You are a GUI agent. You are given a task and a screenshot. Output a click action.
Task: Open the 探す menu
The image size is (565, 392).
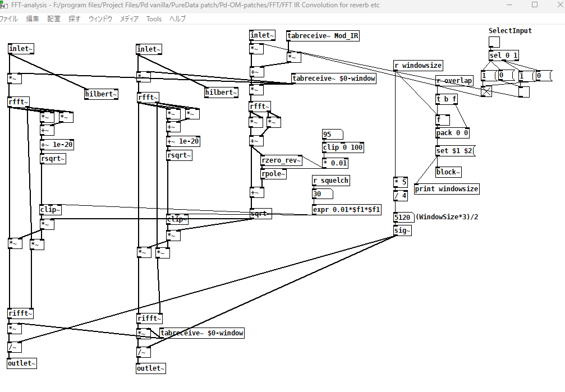pyautogui.click(x=75, y=19)
